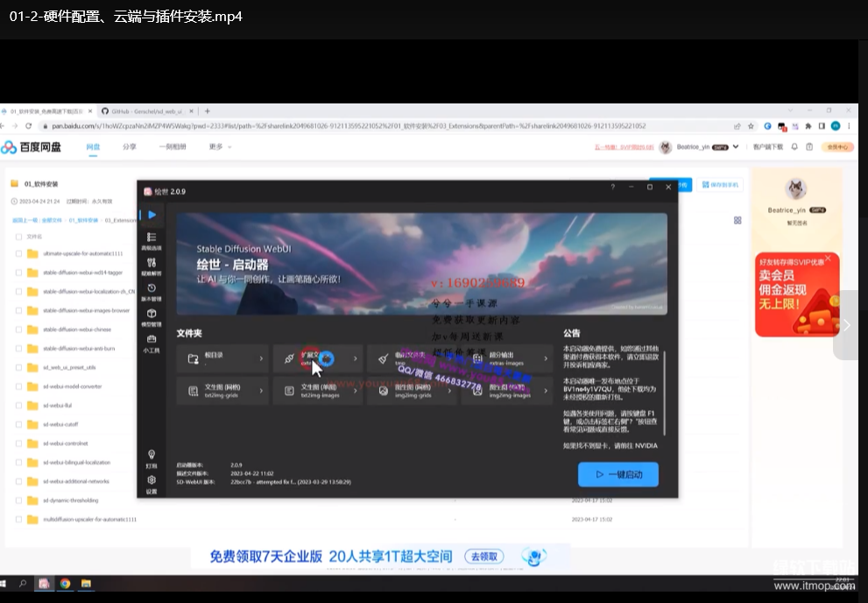Open 版本管理 version management icon
The image size is (868, 603).
click(152, 292)
